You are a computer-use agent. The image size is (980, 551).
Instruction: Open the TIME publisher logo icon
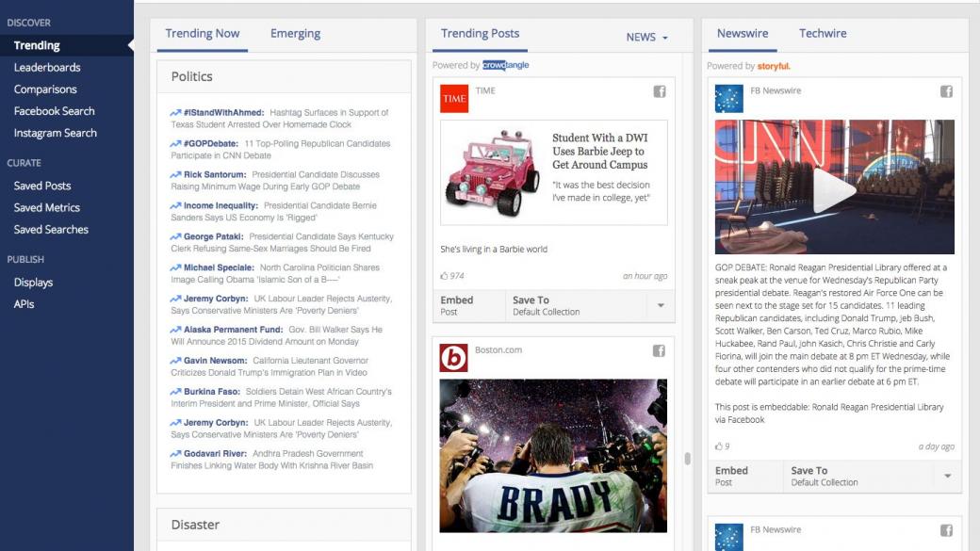(x=454, y=99)
